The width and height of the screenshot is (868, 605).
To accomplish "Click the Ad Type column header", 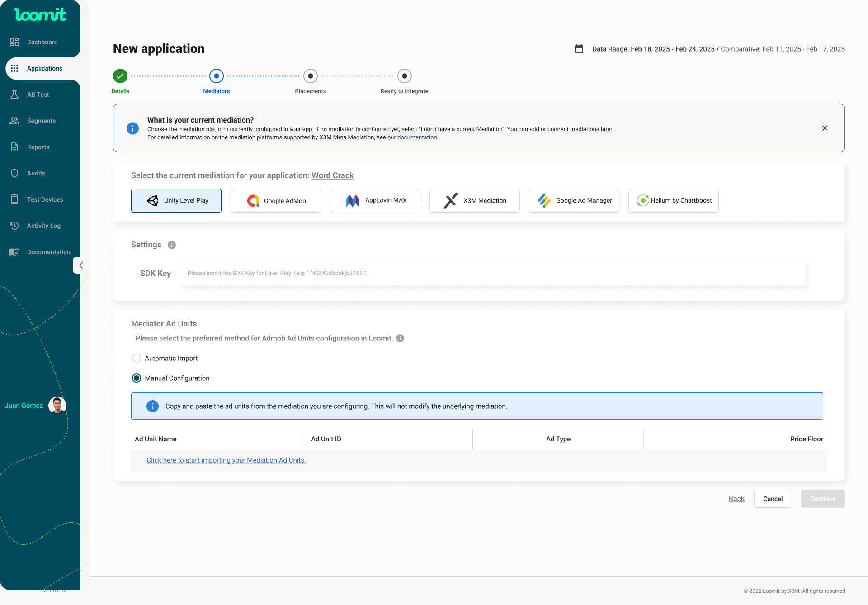I will point(558,439).
